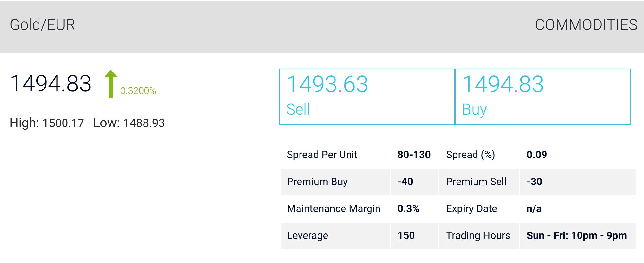Viewport: 644px width, 263px height.
Task: Click the Premium Buy value -40
Action: [x=405, y=182]
